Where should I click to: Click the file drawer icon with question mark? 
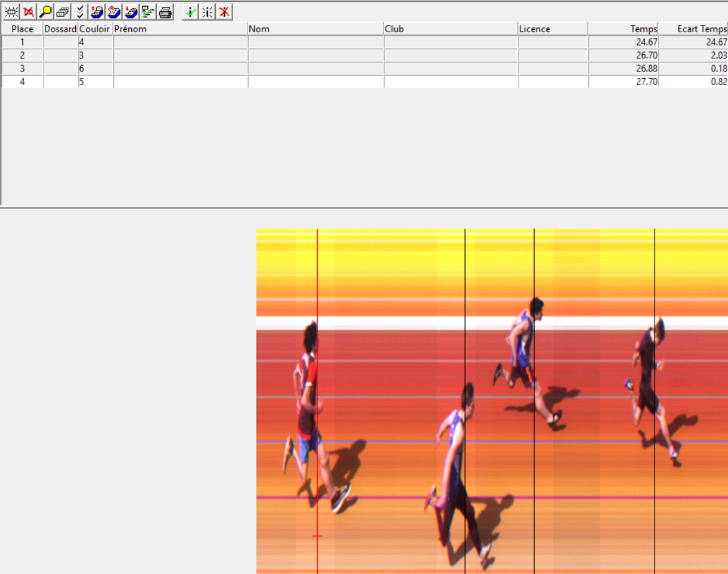[x=114, y=12]
